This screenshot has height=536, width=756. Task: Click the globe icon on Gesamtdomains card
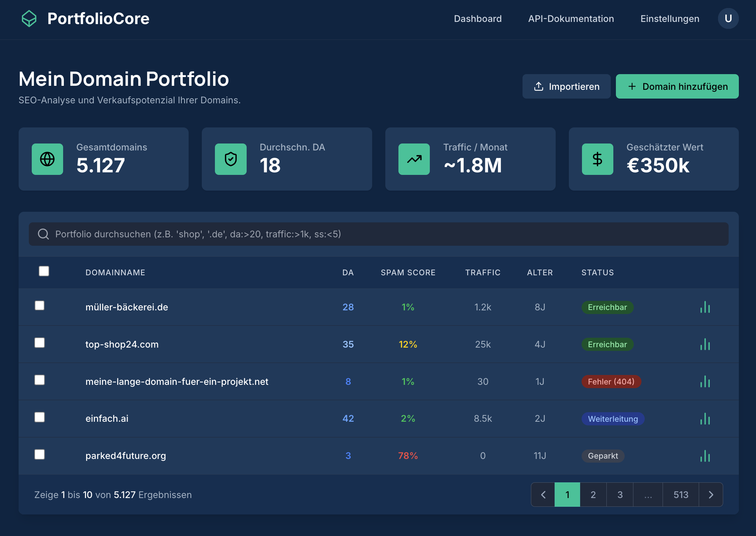[47, 159]
